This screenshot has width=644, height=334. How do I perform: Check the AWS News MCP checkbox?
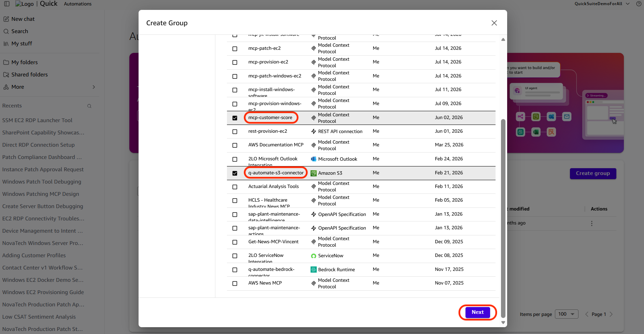tap(235, 284)
